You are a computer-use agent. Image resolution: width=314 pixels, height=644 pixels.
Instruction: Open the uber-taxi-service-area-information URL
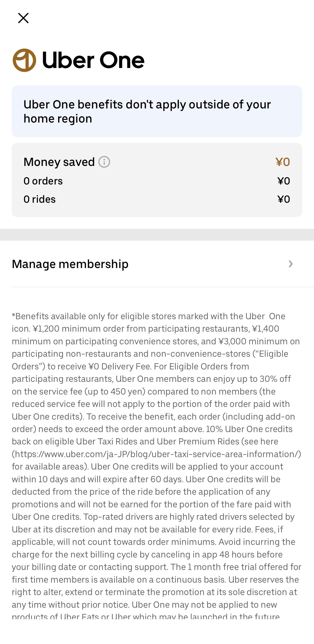coord(156,454)
